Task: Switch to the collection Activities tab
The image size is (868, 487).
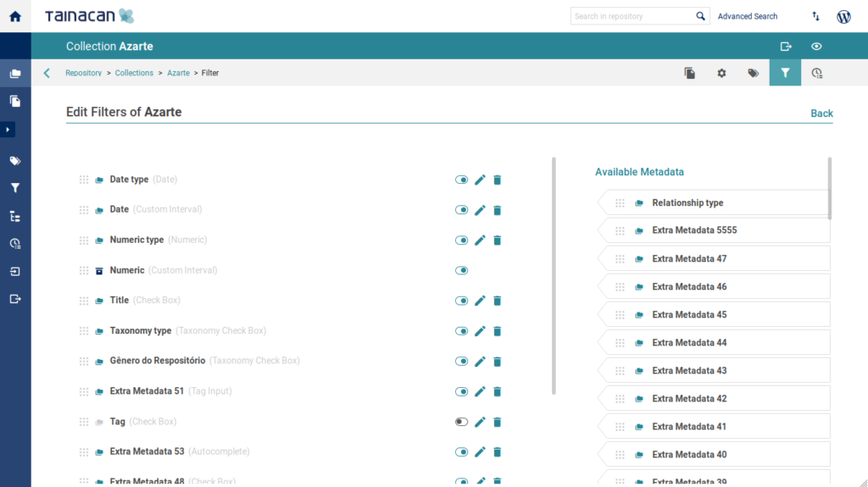Action: [816, 73]
